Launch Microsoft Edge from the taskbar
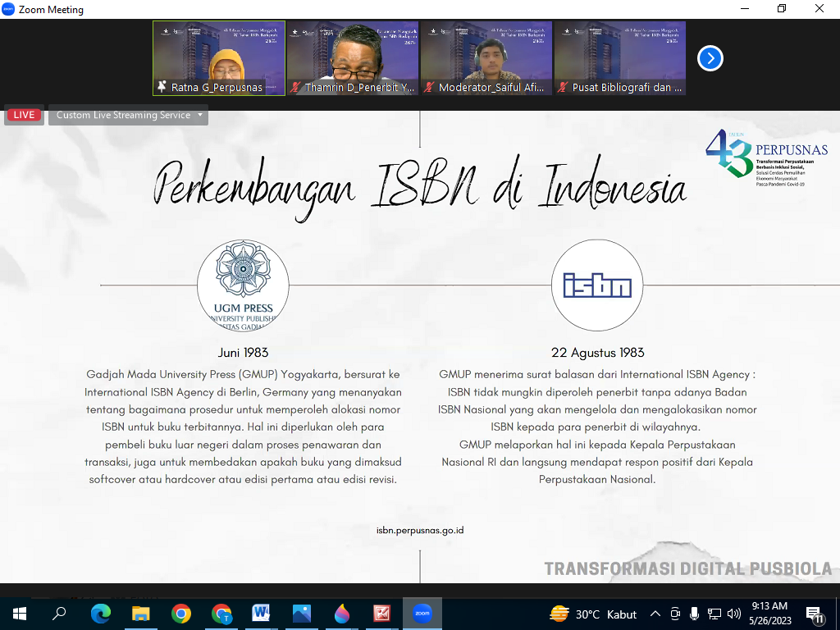The width and height of the screenshot is (840, 630). click(101, 614)
